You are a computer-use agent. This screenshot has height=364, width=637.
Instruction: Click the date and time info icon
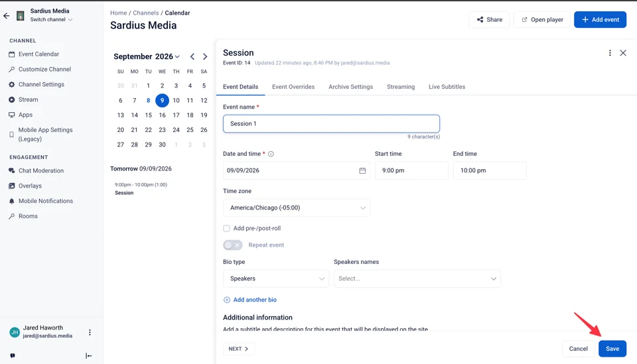[271, 154]
